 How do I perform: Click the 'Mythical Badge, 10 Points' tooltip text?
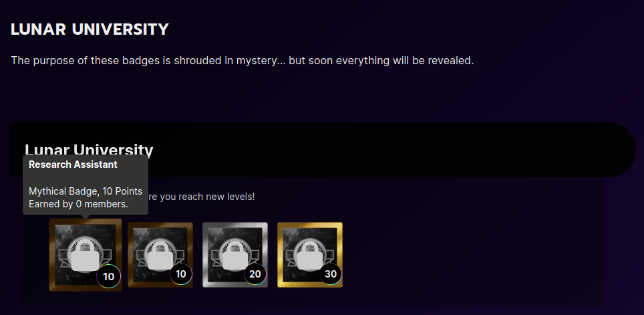(86, 191)
